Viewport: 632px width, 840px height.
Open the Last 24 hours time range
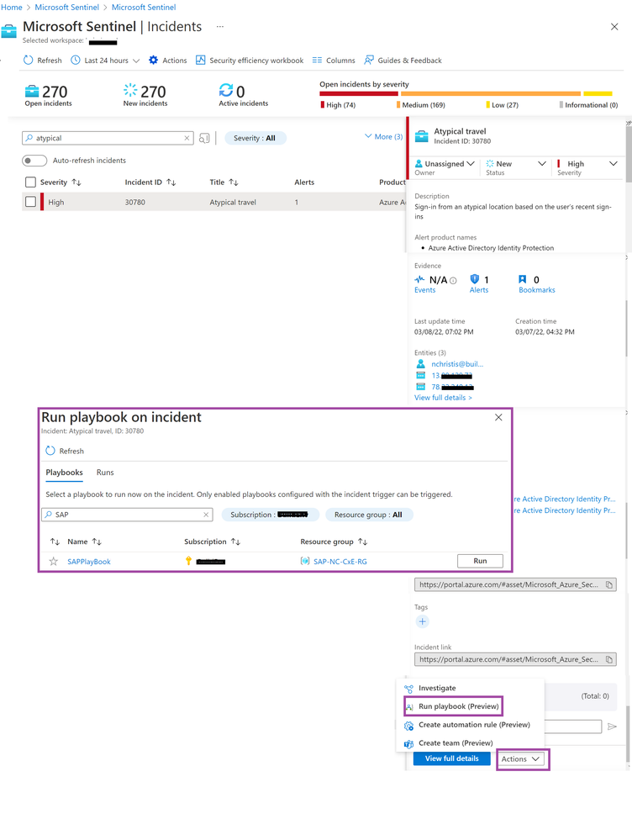[105, 61]
